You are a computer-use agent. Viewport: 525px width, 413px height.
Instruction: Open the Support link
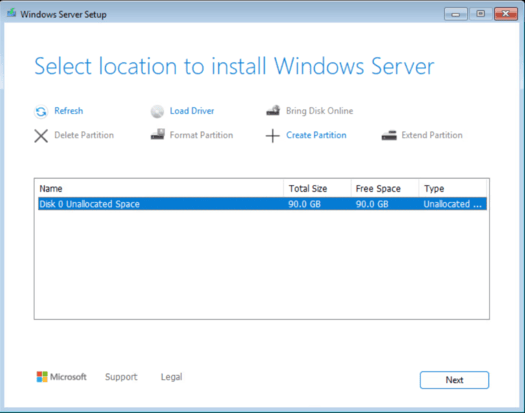click(121, 377)
